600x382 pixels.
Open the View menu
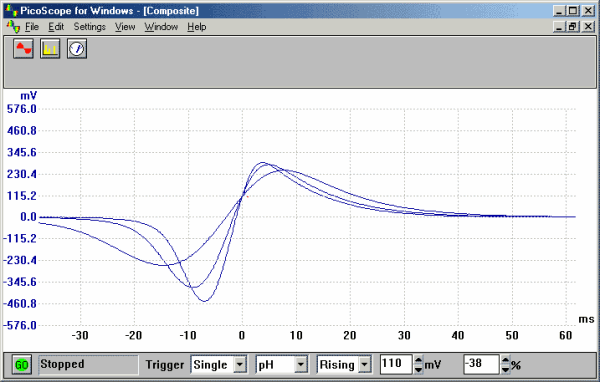125,27
